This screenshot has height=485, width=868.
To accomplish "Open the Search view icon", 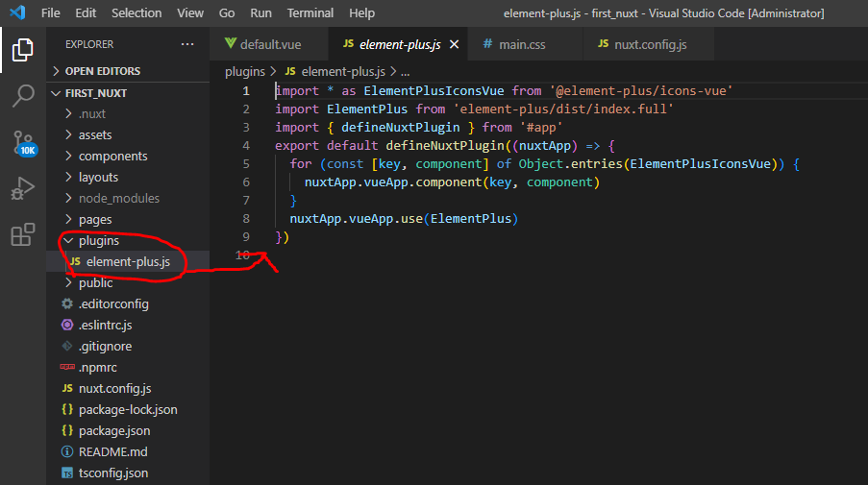I will click(x=22, y=95).
